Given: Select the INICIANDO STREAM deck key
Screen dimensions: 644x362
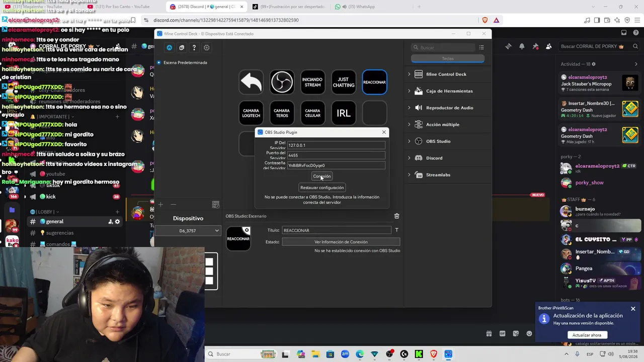Looking at the screenshot, I should [x=312, y=82].
